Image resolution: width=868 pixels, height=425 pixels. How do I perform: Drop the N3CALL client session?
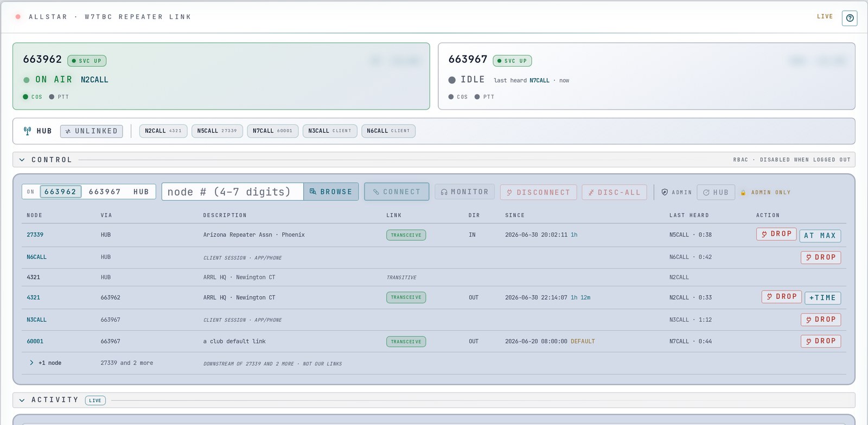pos(821,320)
